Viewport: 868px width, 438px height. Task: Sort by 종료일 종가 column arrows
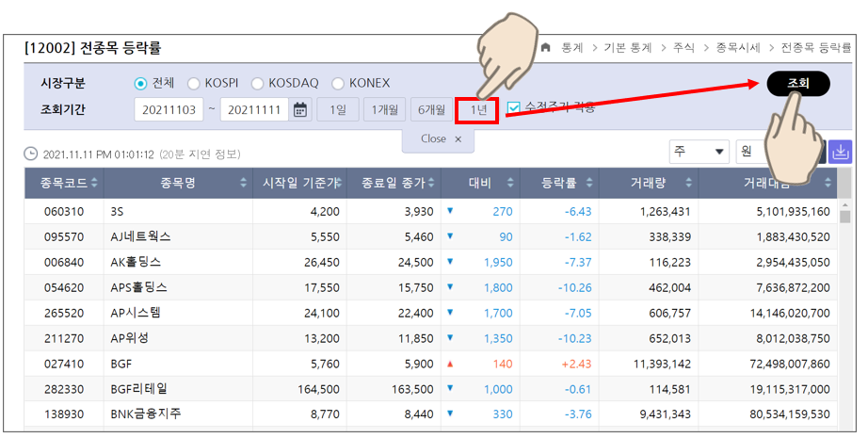(x=430, y=183)
